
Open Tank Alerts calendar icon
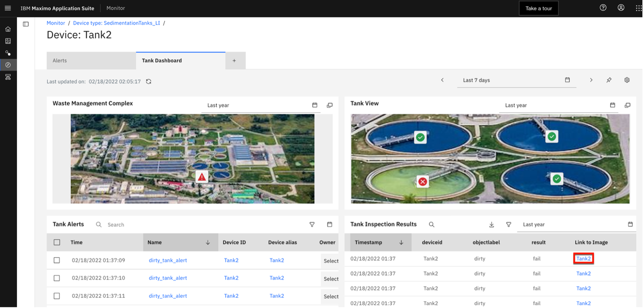330,225
